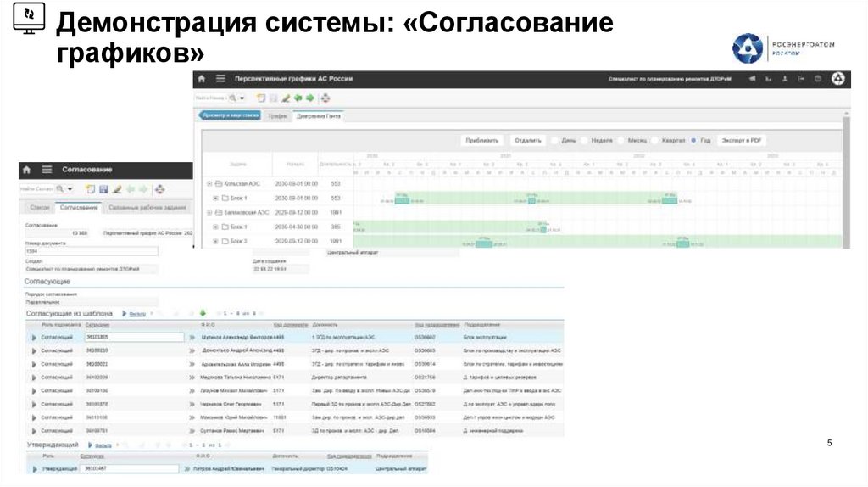Image resolution: width=868 pixels, height=487 pixels.
Task: Create new record in Согласование toolbar
Action: point(91,189)
